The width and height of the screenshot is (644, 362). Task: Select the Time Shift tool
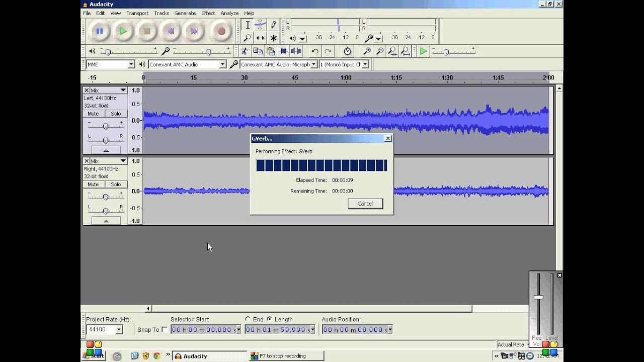pos(260,38)
